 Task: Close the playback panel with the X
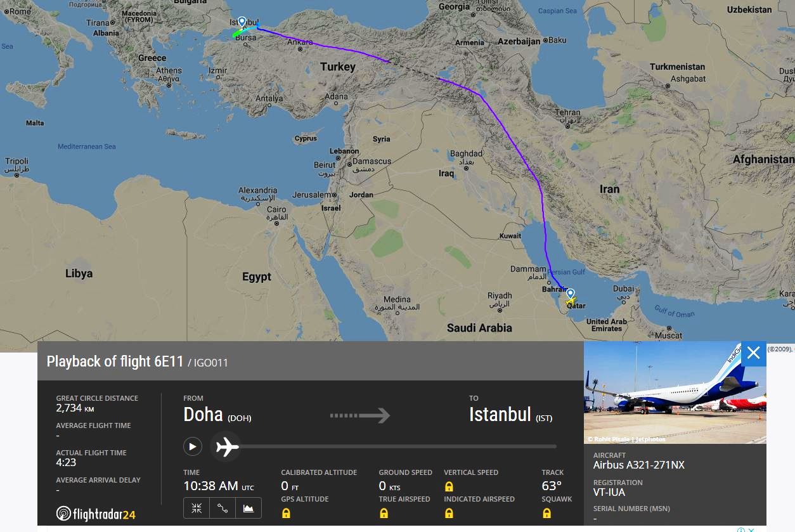coord(753,354)
